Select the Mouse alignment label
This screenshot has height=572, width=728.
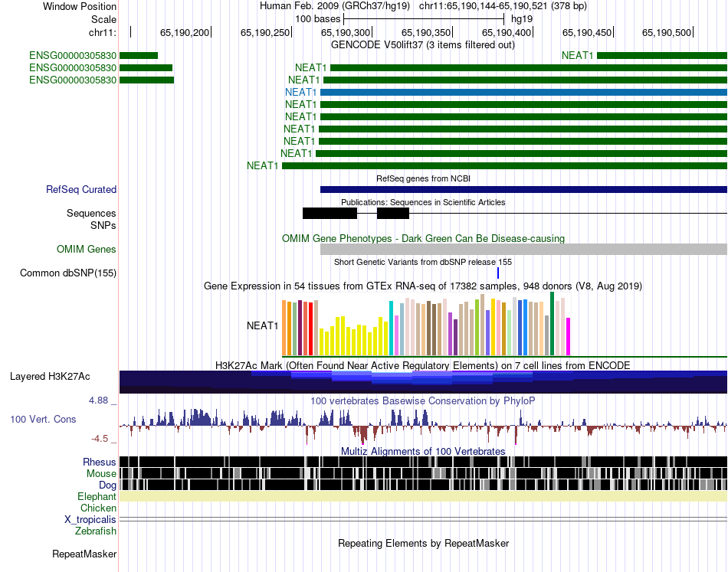pyautogui.click(x=101, y=474)
